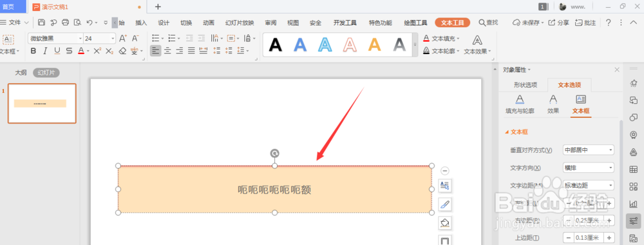Click the increase indent icon
The image size is (644, 245).
click(x=201, y=38)
